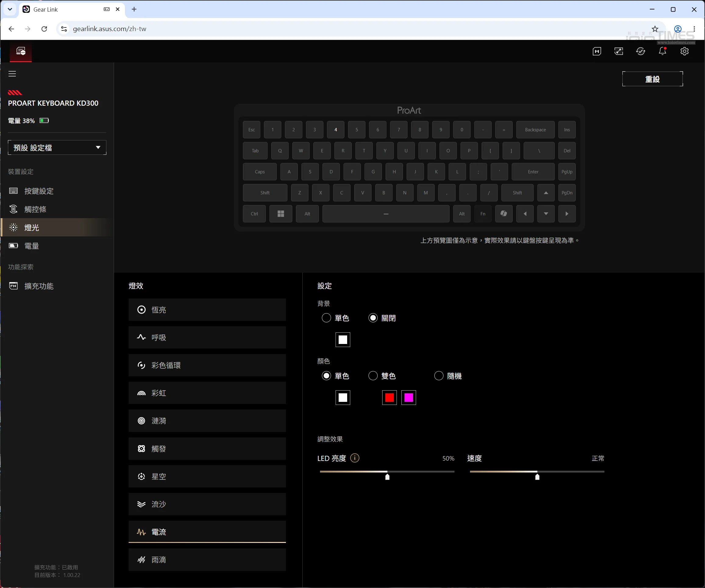The image size is (705, 588).
Task: Bookmark this page with the star icon
Action: 655,29
